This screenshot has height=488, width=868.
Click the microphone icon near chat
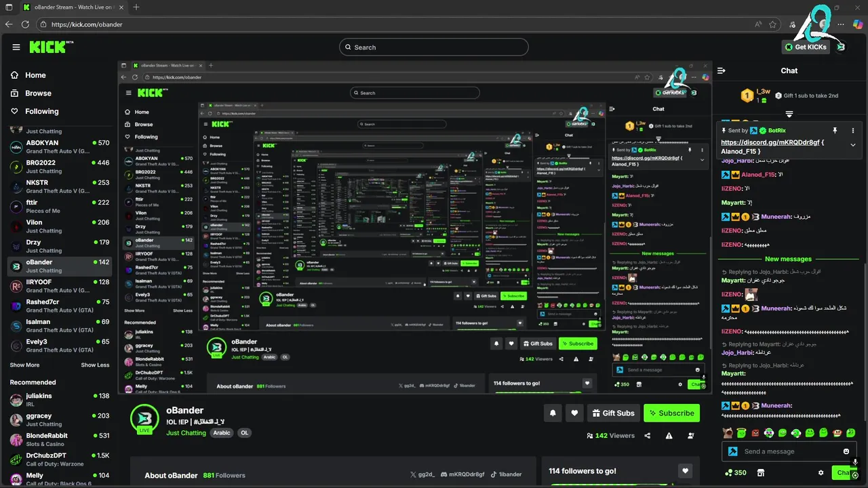[x=855, y=463]
